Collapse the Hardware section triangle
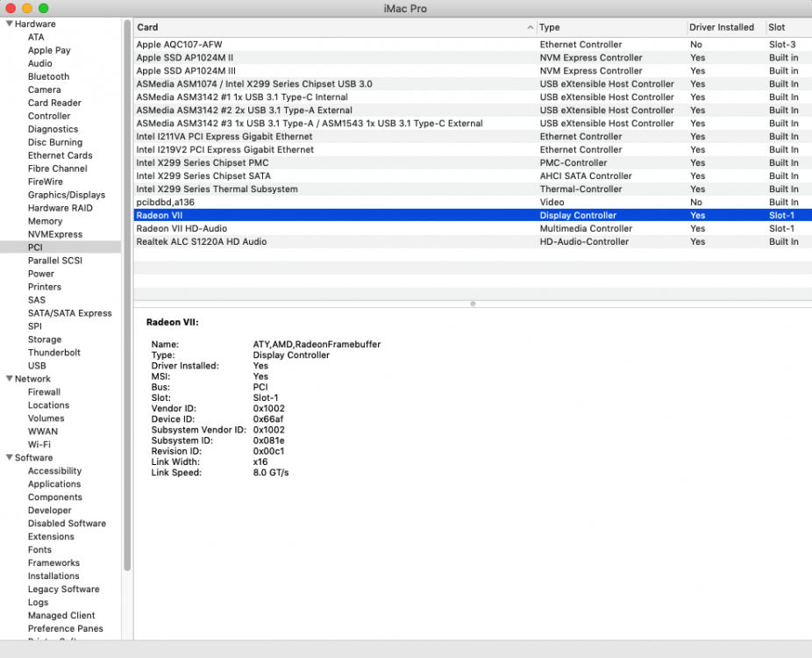This screenshot has width=812, height=658. 10,24
